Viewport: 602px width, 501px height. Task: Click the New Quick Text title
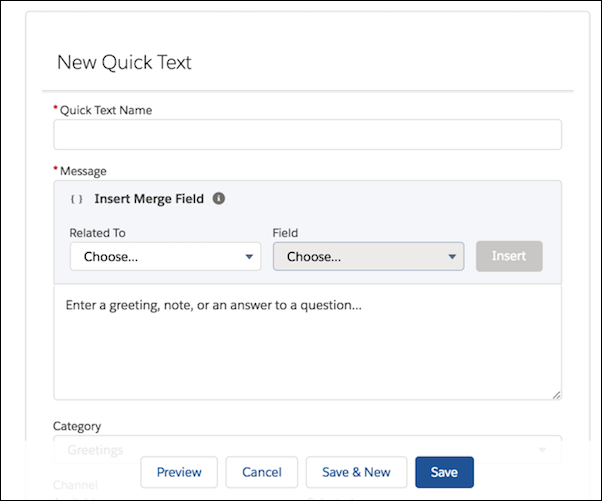124,62
